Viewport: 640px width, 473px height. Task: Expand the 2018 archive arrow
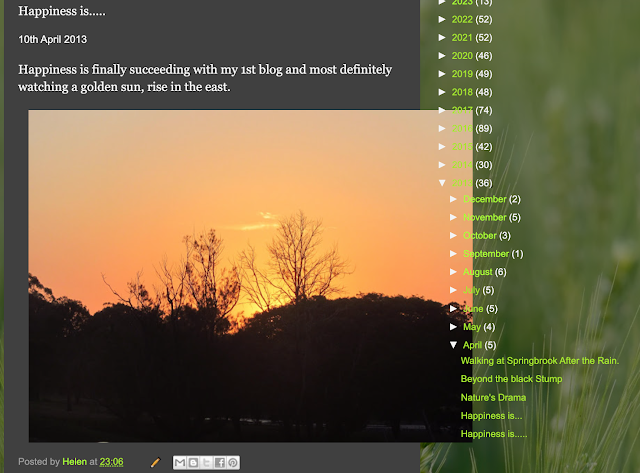point(442,92)
